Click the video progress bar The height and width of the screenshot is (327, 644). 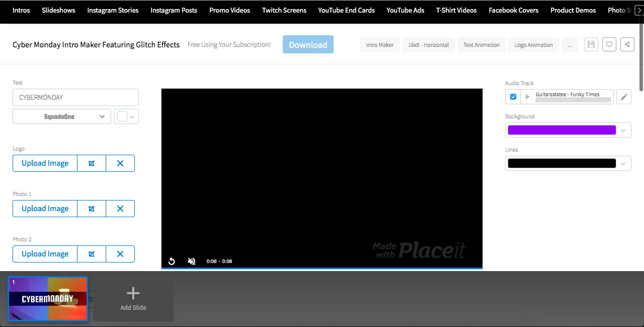click(x=321, y=268)
